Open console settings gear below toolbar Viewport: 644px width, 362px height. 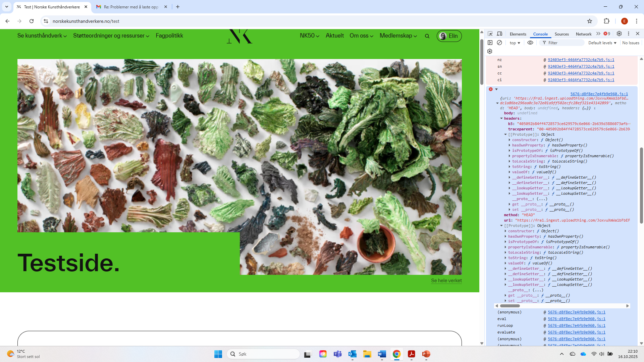(490, 51)
